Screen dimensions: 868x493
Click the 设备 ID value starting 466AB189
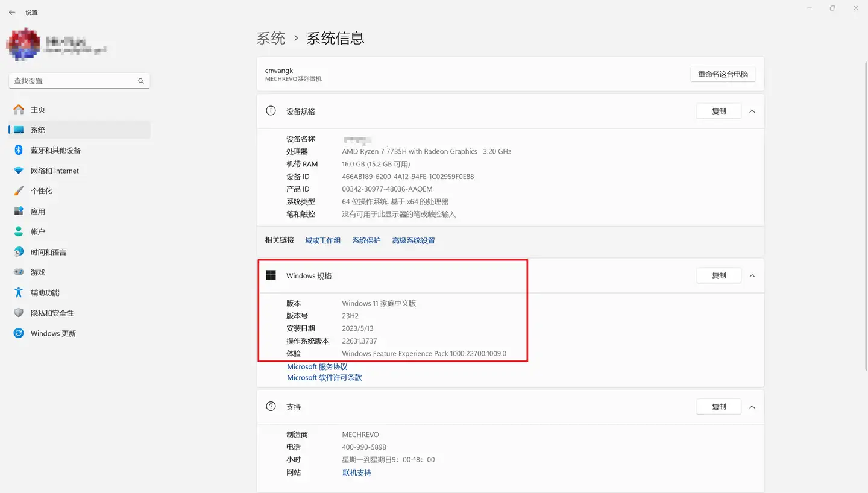[x=408, y=177]
